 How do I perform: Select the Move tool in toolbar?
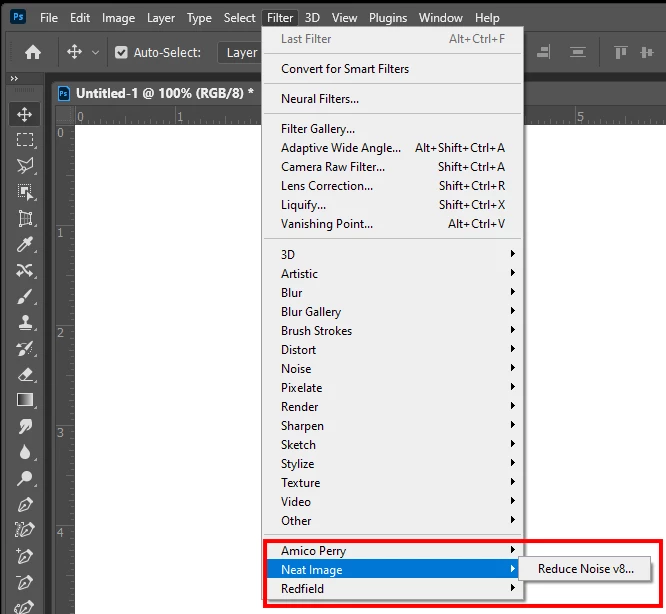[25, 114]
